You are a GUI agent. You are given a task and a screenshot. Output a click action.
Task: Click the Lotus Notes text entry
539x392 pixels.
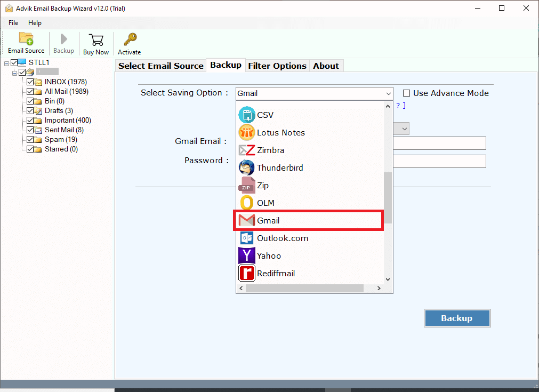point(281,133)
